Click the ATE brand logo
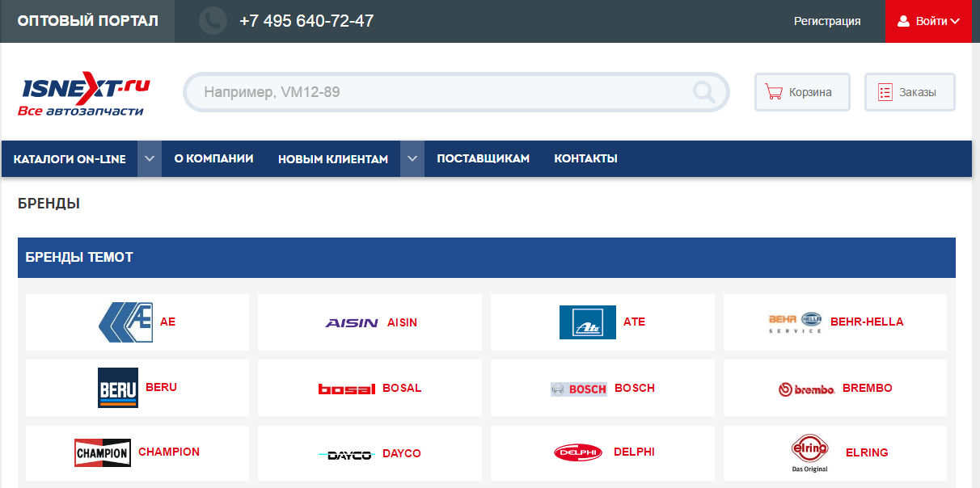The height and width of the screenshot is (488, 980). [588, 322]
